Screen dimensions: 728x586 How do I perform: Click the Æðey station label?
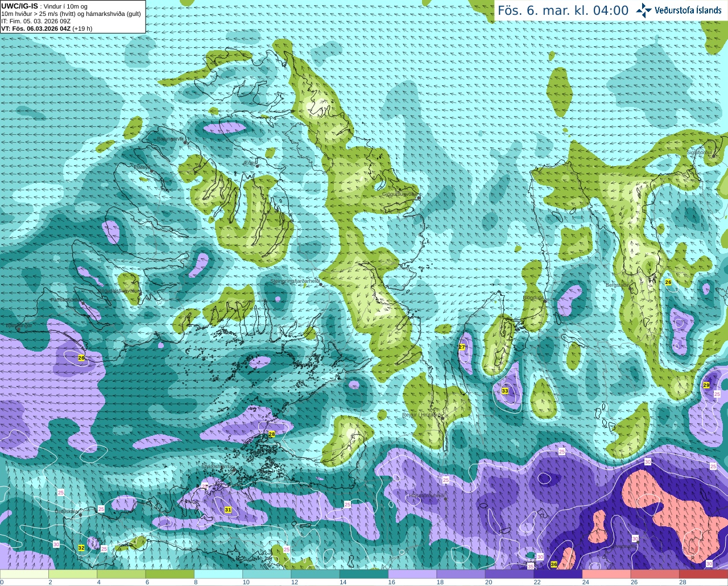(250, 163)
